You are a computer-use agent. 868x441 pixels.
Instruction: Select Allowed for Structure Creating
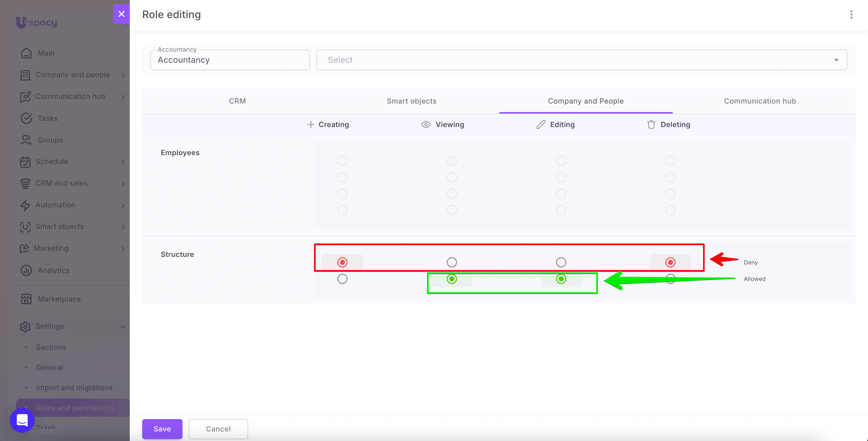(342, 279)
